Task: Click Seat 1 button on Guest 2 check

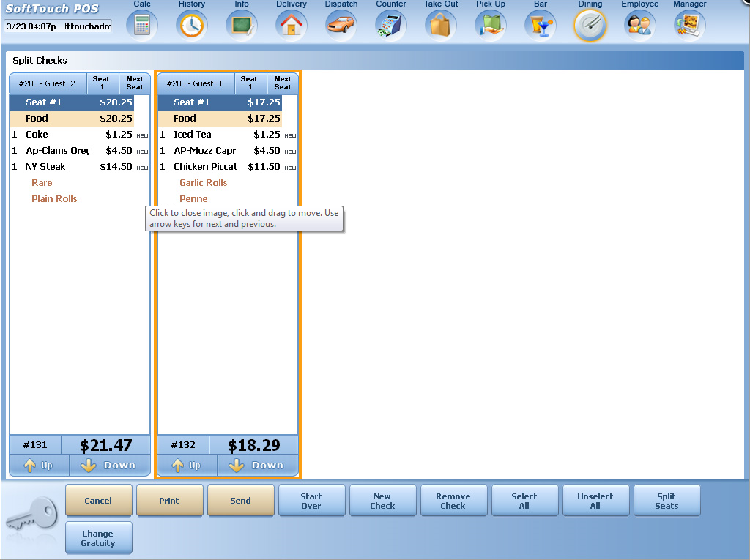Action: point(102,83)
